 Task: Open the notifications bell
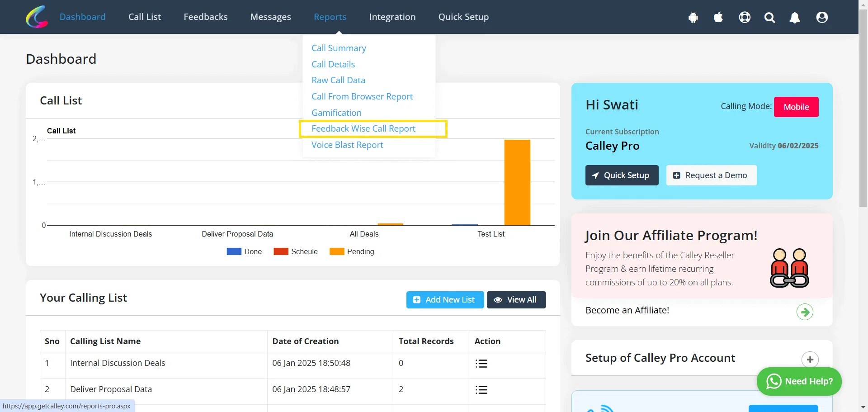tap(795, 18)
